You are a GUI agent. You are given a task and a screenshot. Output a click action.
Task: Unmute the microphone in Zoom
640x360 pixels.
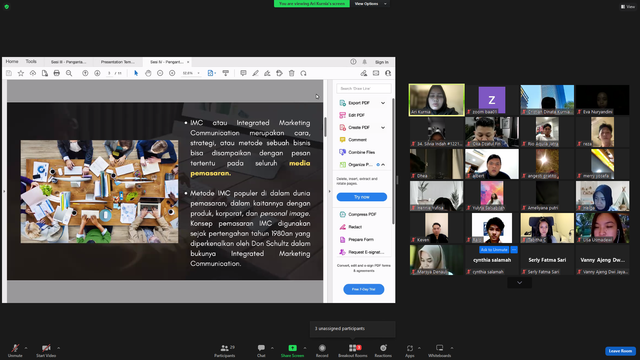coord(15,351)
